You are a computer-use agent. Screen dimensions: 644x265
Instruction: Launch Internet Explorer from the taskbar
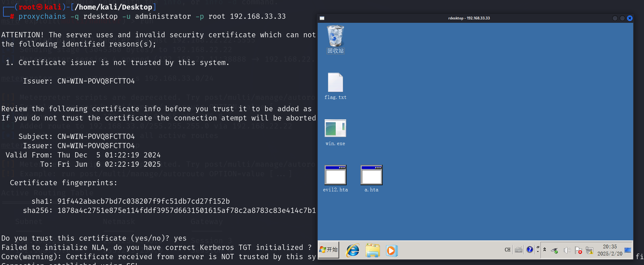tap(353, 250)
